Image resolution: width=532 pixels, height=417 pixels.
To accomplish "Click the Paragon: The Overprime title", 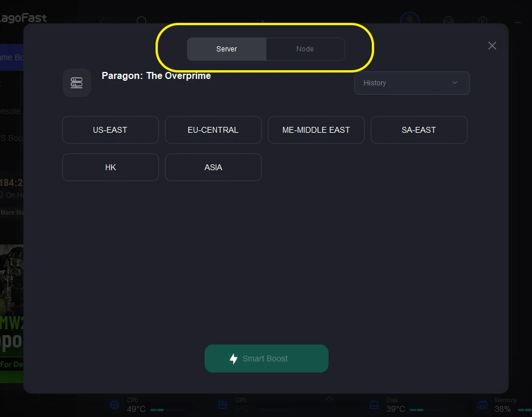I will (x=156, y=75).
